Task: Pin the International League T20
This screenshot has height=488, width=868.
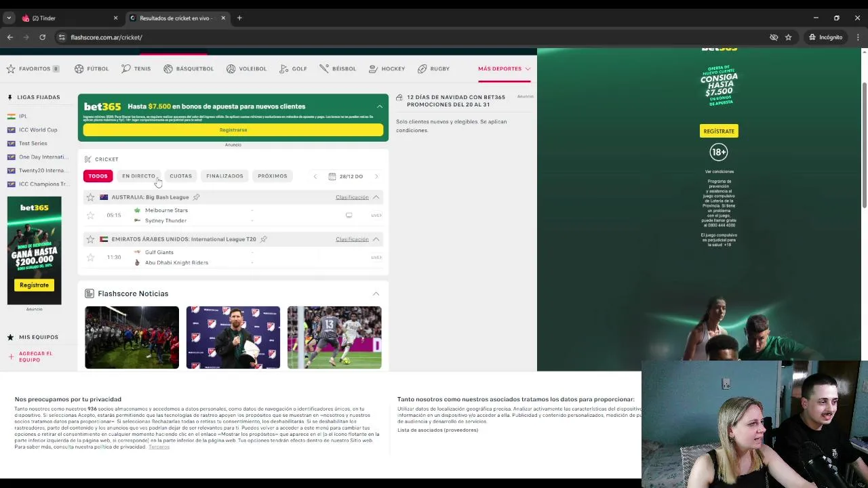Action: click(264, 239)
